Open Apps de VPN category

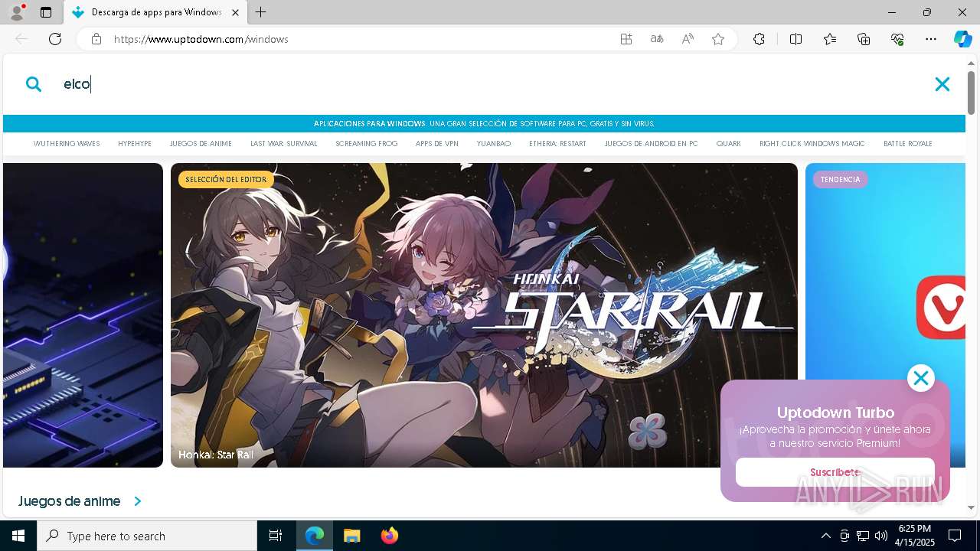[437, 144]
